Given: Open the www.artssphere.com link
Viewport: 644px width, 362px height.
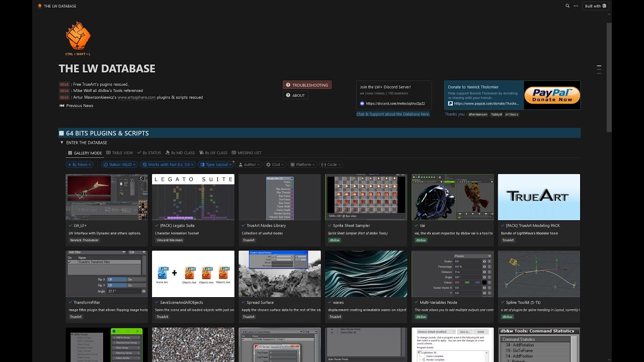Looking at the screenshot, I should tap(136, 98).
